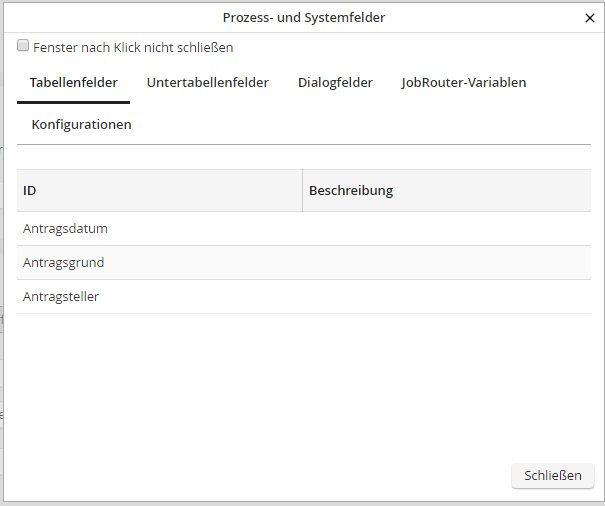Enable the 'Fenster nach Klick nicht schließen' checkbox
This screenshot has width=605, height=506.
pyautogui.click(x=23, y=46)
